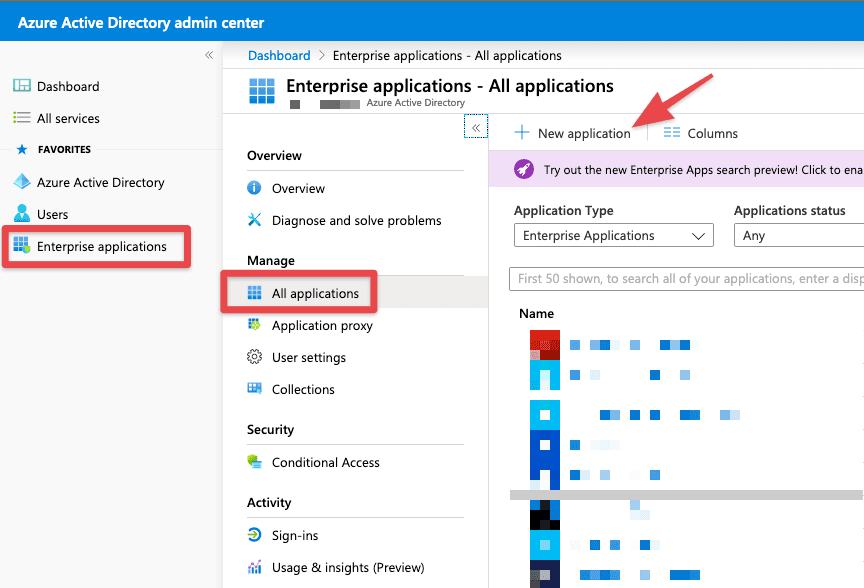Click the Users person icon
The width and height of the screenshot is (864, 588).
(x=22, y=213)
